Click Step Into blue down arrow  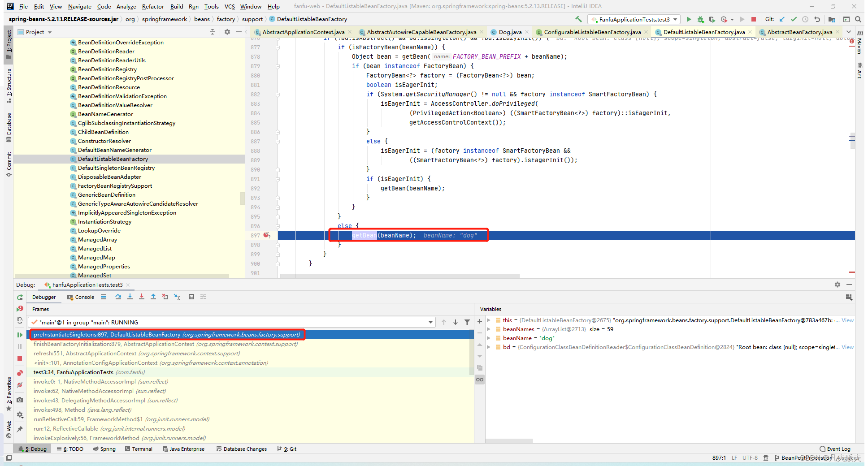(x=130, y=297)
